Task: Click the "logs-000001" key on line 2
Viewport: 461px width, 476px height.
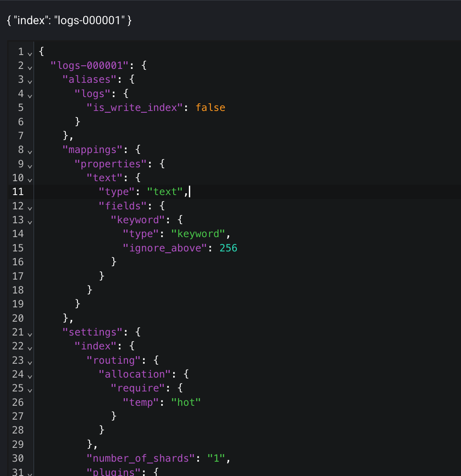Action: (x=90, y=65)
